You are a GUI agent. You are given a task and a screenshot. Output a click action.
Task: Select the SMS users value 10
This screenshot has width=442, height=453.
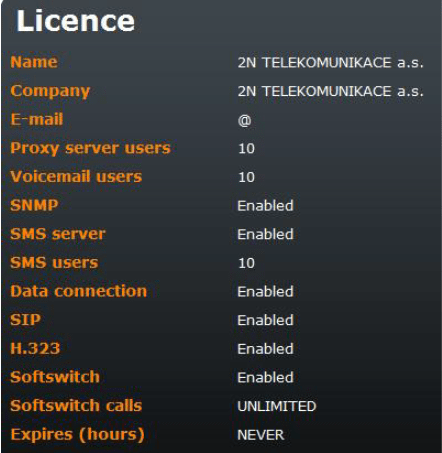pyautogui.click(x=246, y=263)
